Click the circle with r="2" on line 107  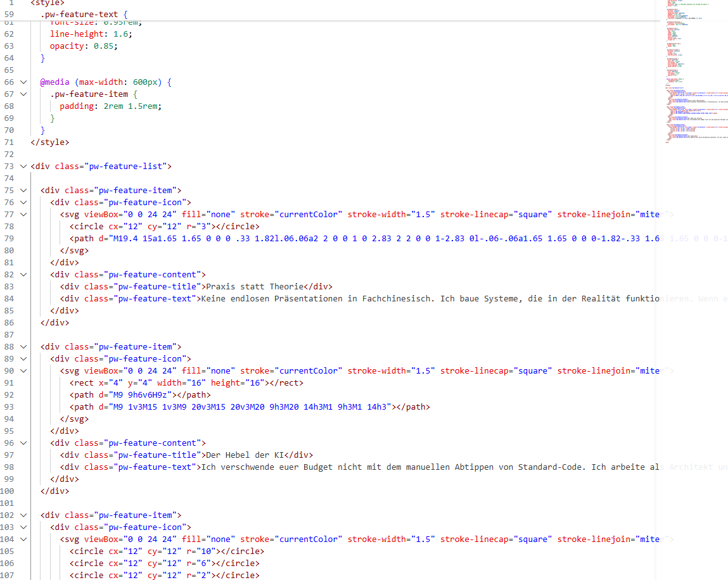point(164,576)
